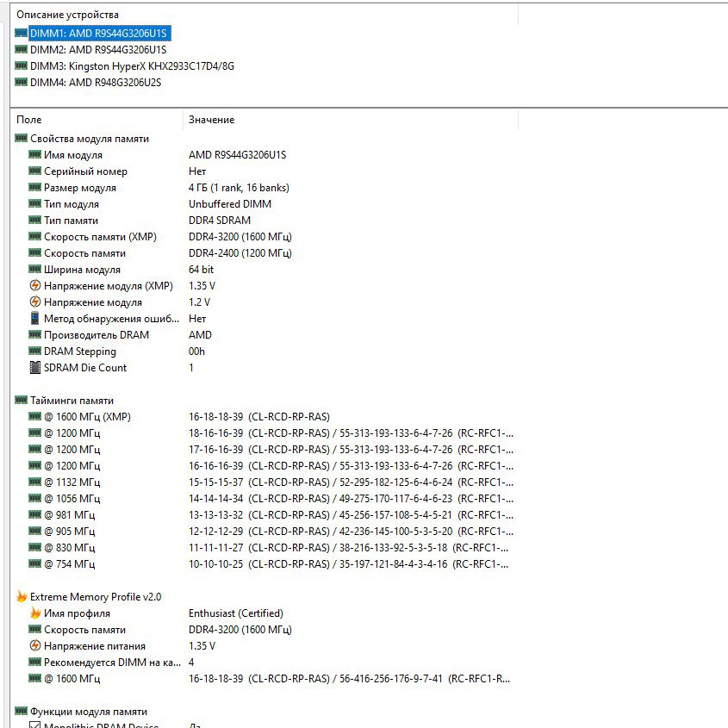Click icon beside '@ 981 МГц'
This screenshot has height=728, width=728.
34,514
